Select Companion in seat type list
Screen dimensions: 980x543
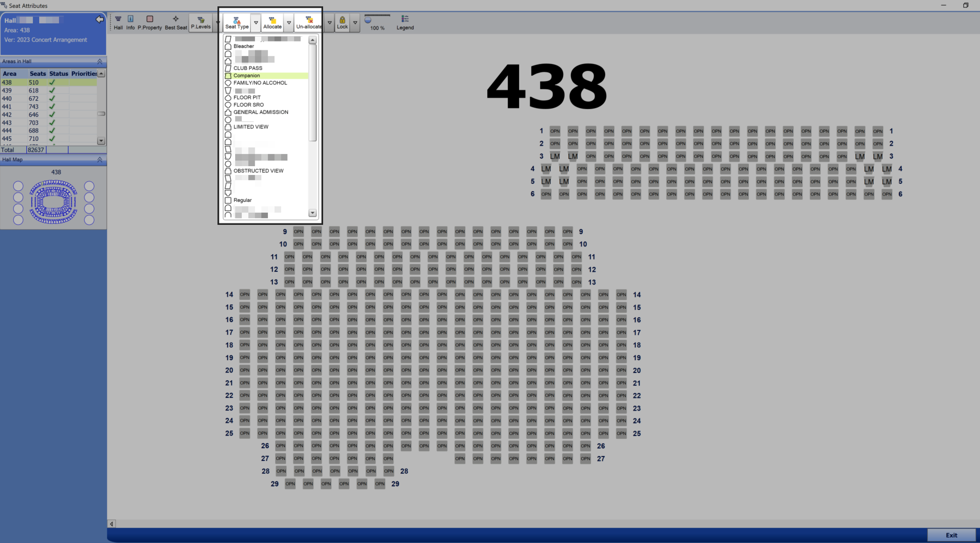pyautogui.click(x=247, y=76)
